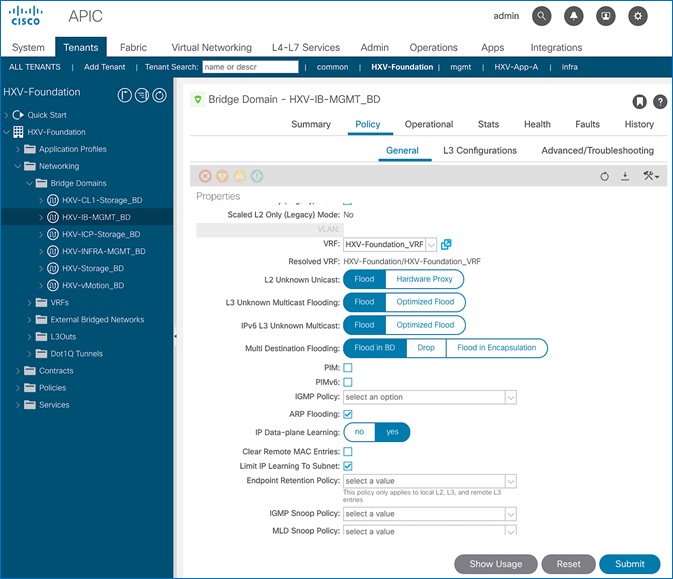
Task: Uncheck Limit IP Learning To Subnet
Action: (348, 466)
